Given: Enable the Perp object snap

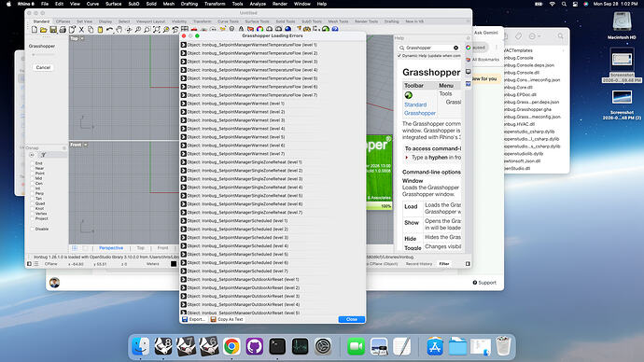Looking at the screenshot, I should click(33, 193).
